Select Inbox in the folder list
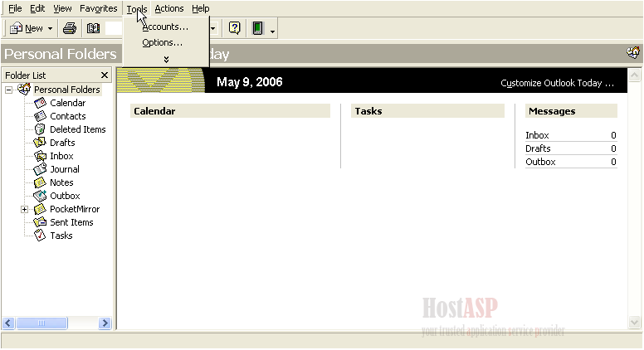Screen dimensions: 644x350 [x=61, y=156]
